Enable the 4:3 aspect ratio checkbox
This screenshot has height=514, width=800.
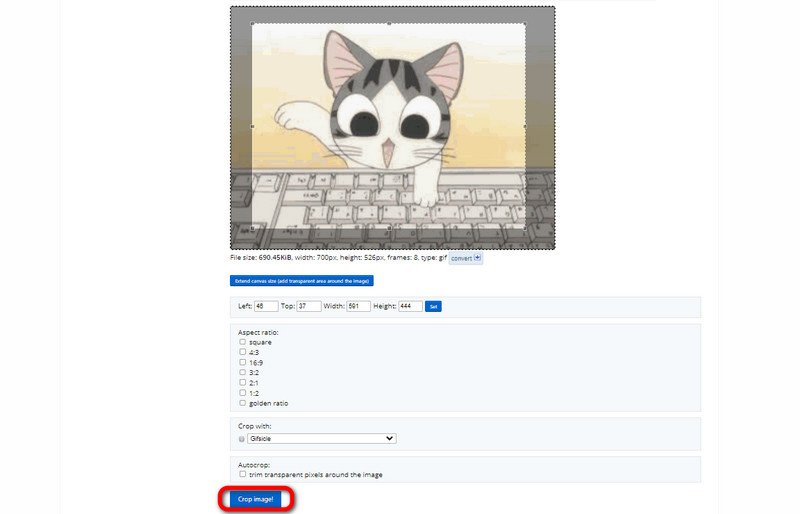coord(242,352)
